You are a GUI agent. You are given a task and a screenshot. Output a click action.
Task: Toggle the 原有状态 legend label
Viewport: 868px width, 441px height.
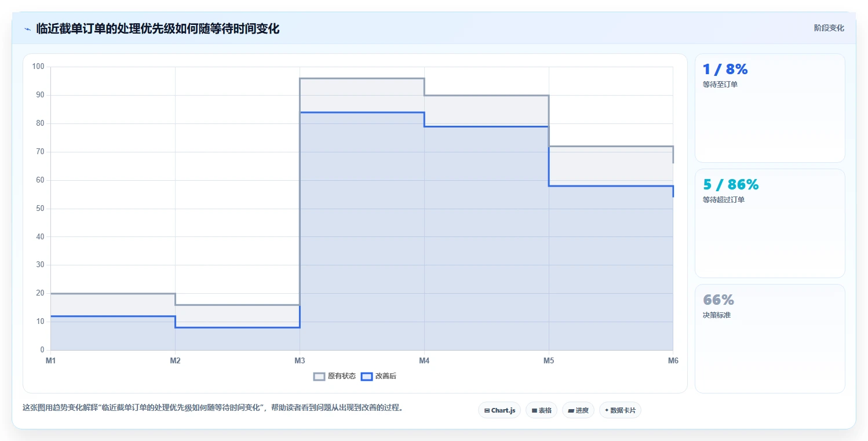pyautogui.click(x=342, y=376)
